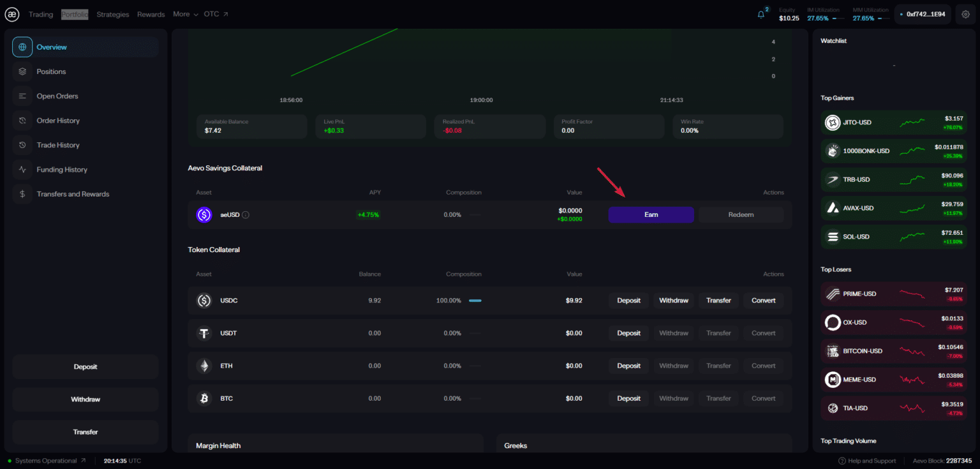Click the connected wallet address 0xf742...1E94

(x=923, y=13)
